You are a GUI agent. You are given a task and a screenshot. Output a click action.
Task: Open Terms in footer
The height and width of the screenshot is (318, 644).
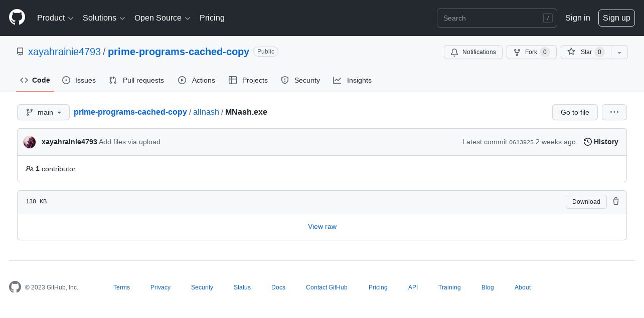pyautogui.click(x=121, y=287)
